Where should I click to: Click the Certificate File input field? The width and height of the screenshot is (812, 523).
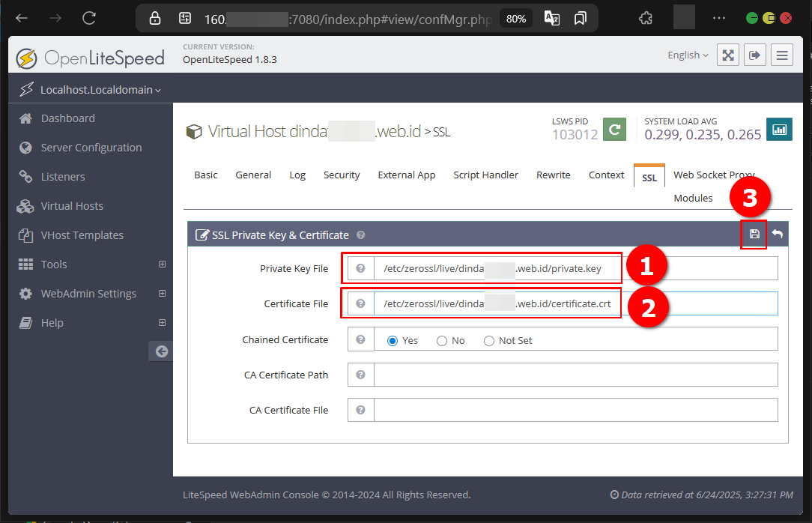coord(575,303)
